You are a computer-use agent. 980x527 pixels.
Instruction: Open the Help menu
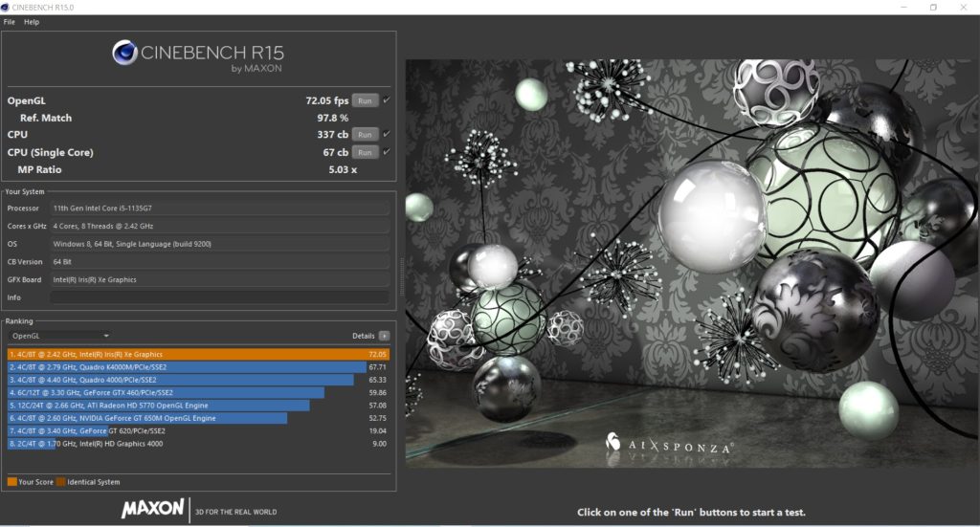click(32, 22)
